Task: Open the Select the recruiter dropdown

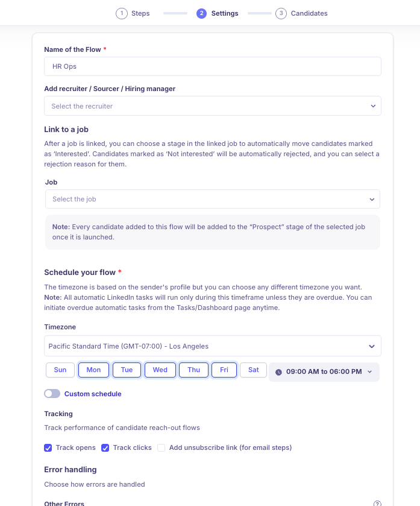Action: tap(212, 106)
